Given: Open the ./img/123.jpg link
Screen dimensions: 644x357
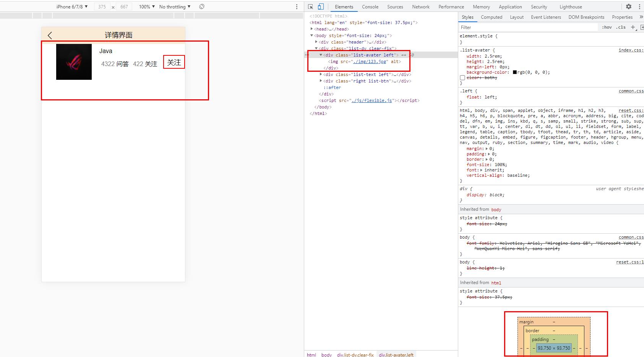Looking at the screenshot, I should [x=370, y=61].
